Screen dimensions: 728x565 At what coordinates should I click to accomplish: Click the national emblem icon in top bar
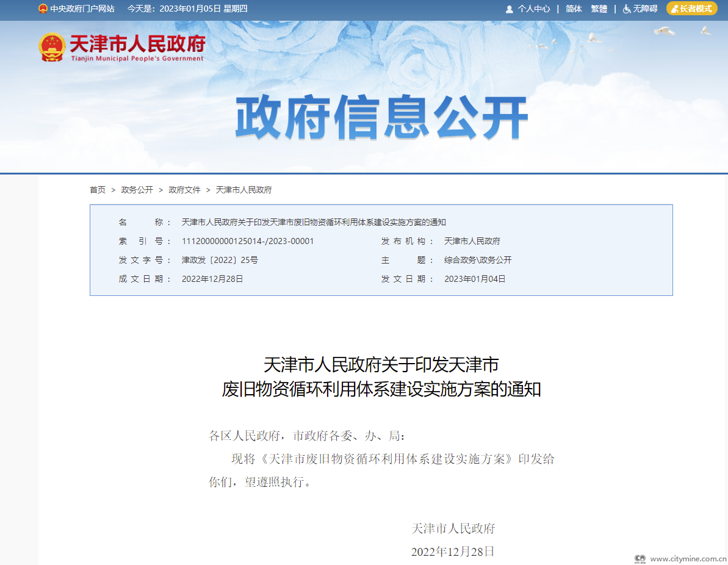tap(43, 9)
